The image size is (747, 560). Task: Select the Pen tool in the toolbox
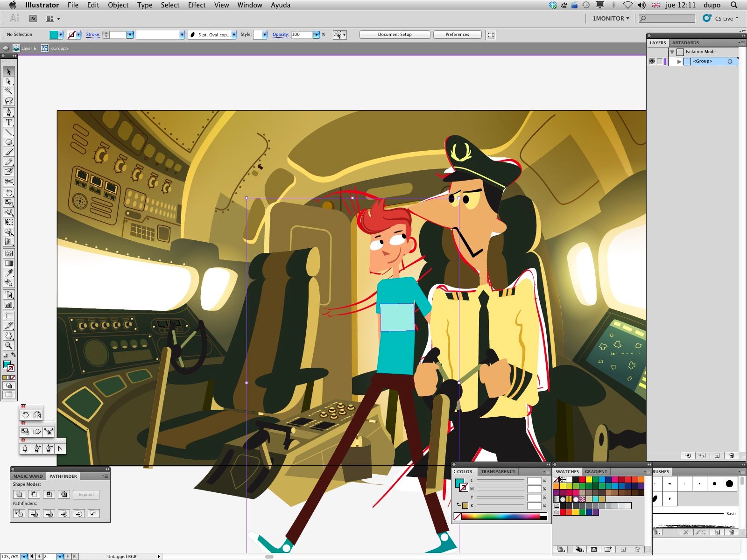pos(8,112)
